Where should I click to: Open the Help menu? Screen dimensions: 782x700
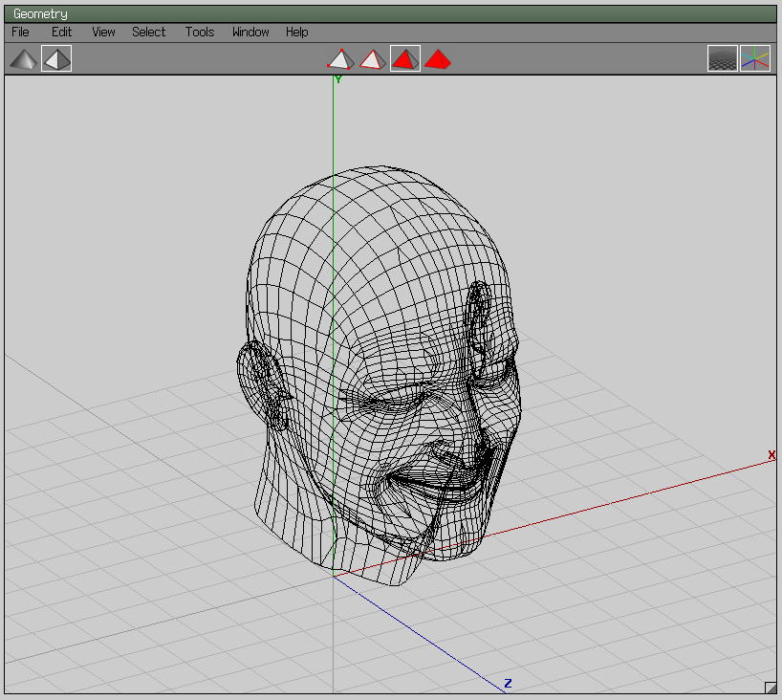[x=296, y=32]
